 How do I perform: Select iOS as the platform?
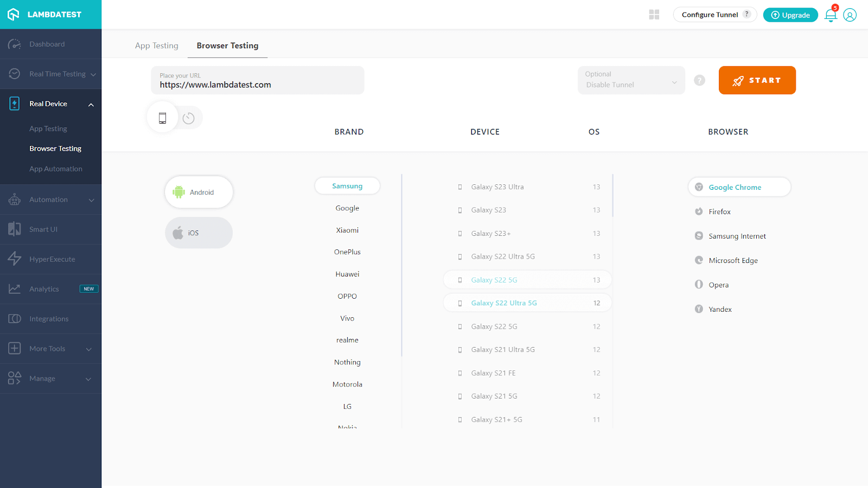(x=199, y=233)
